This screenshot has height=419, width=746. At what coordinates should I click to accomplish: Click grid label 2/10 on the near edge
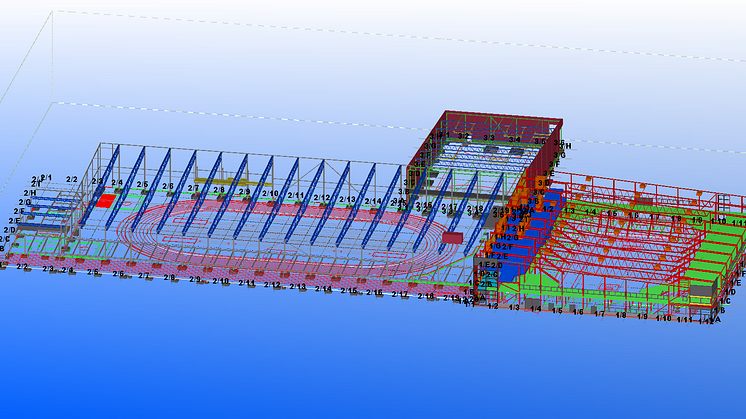point(221,281)
